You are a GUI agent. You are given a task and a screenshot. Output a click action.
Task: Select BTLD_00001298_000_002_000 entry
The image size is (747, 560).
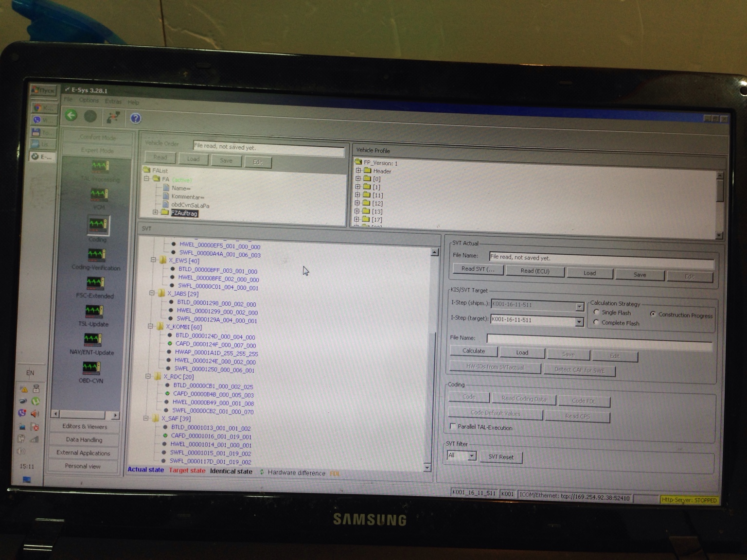[216, 303]
